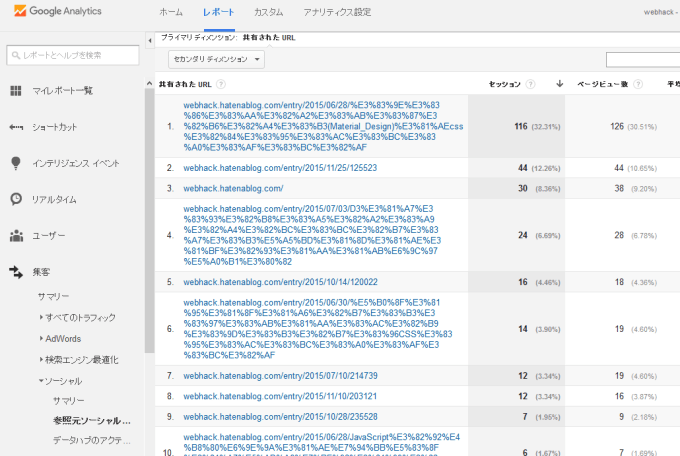The height and width of the screenshot is (456, 680).
Task: Click the リアルタイム clock icon
Action: click(16, 199)
